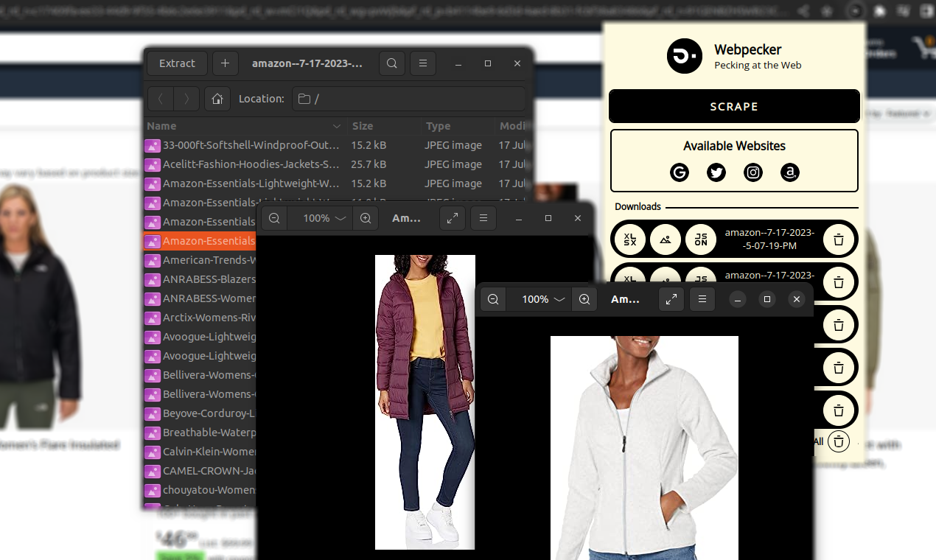Go to archive home location

tap(217, 99)
